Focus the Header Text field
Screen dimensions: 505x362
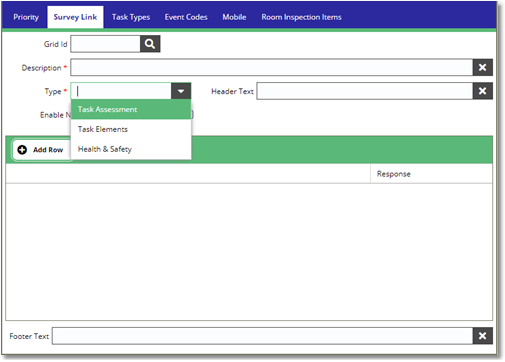coord(365,91)
